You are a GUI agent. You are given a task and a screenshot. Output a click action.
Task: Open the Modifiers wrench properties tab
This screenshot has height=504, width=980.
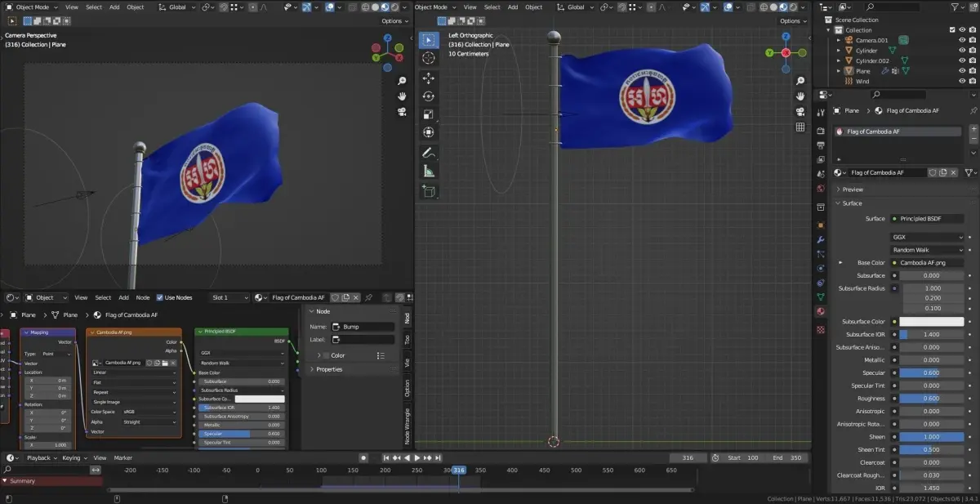tap(821, 239)
